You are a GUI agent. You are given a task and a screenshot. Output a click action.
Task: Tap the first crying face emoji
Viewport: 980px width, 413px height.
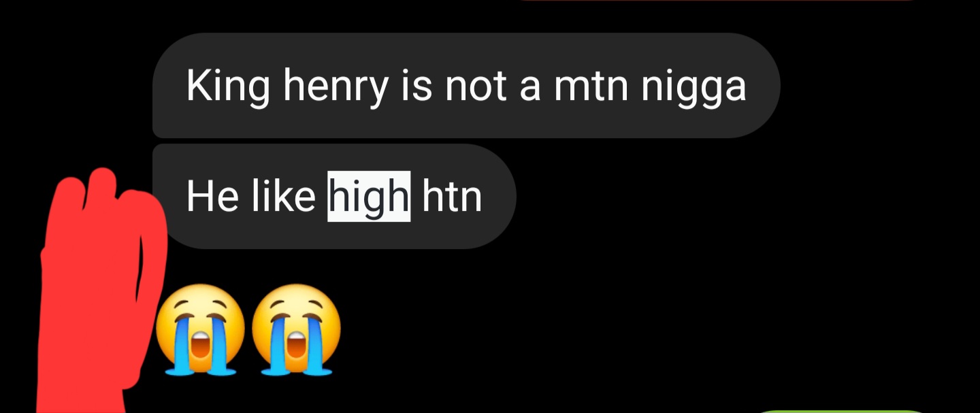[x=200, y=329]
